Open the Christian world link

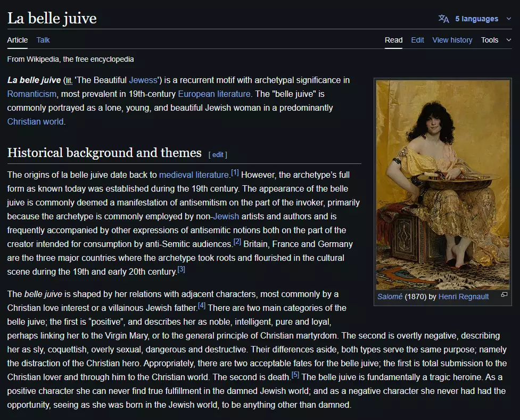(35, 122)
